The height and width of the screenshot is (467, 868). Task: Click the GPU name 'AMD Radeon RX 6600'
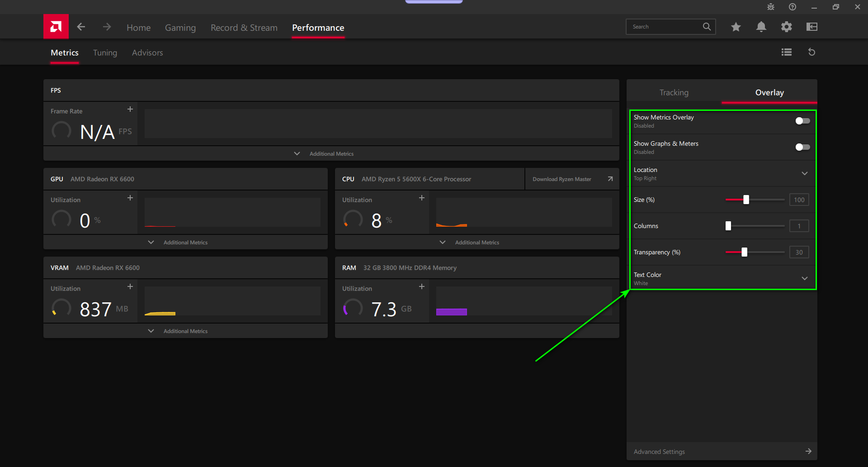point(102,179)
